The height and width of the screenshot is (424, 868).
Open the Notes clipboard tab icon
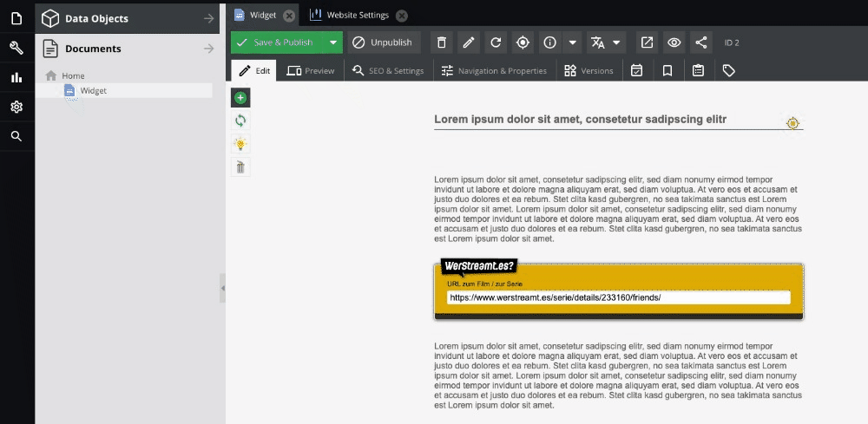tap(698, 71)
